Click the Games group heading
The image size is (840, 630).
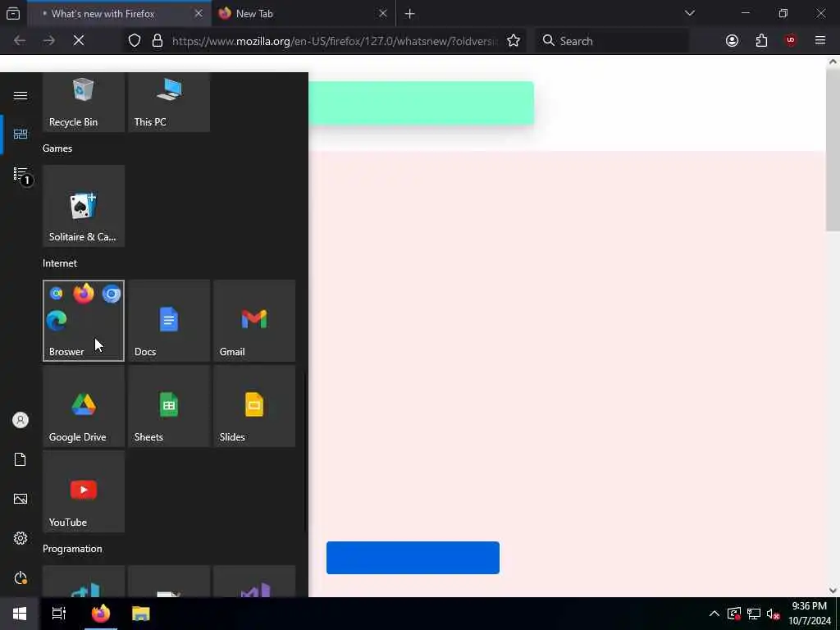tap(57, 148)
